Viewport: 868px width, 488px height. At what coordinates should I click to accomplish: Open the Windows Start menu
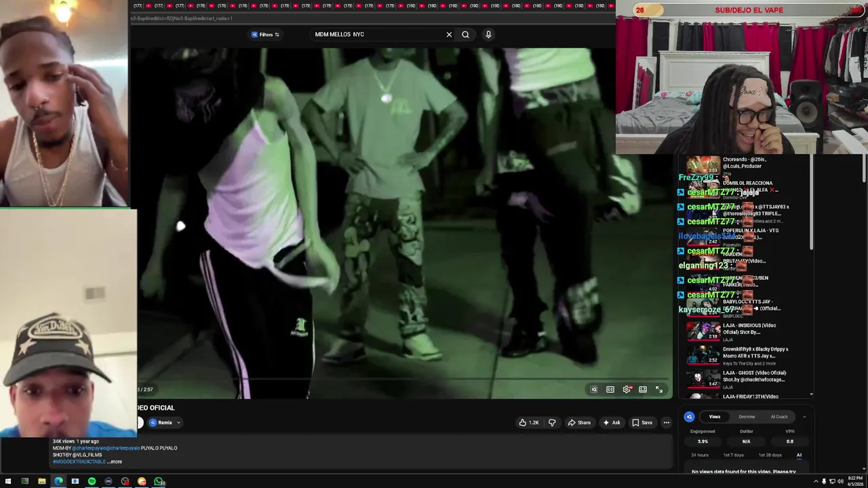pyautogui.click(x=8, y=482)
